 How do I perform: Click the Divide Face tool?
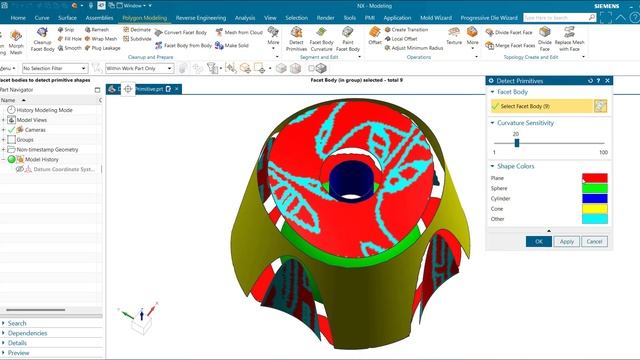(545, 40)
